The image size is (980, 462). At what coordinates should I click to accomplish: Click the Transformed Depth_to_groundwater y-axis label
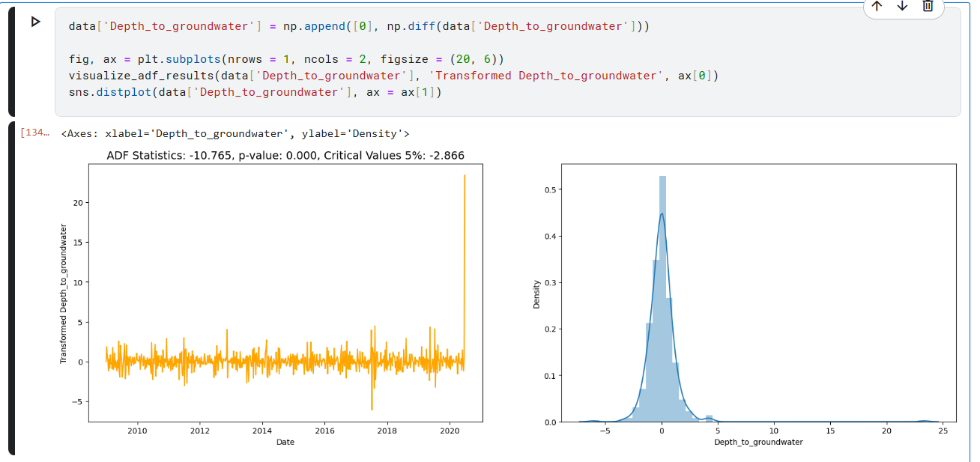point(64,294)
